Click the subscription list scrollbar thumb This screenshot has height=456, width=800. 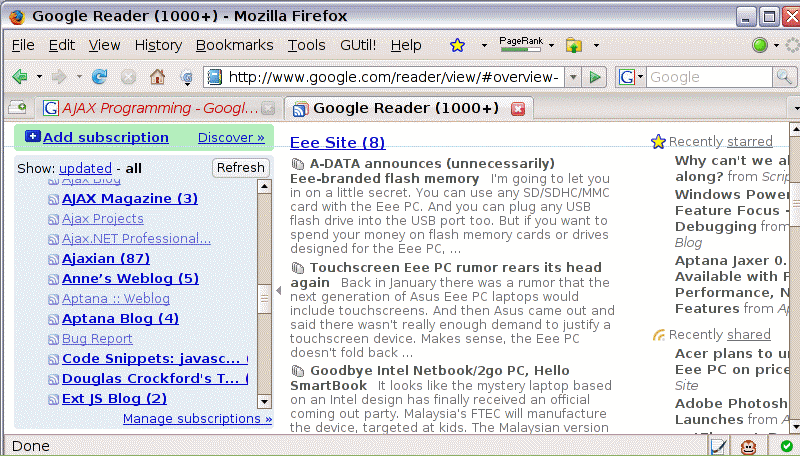pos(264,298)
